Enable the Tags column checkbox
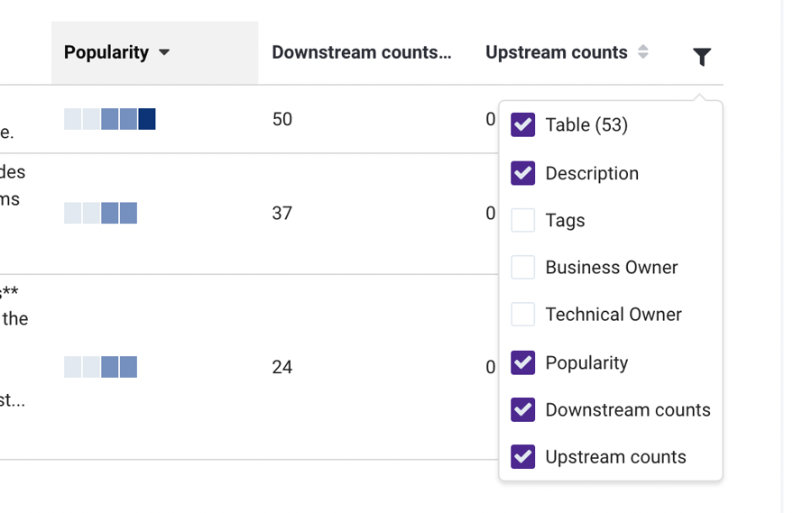The width and height of the screenshot is (812, 513). click(x=523, y=220)
